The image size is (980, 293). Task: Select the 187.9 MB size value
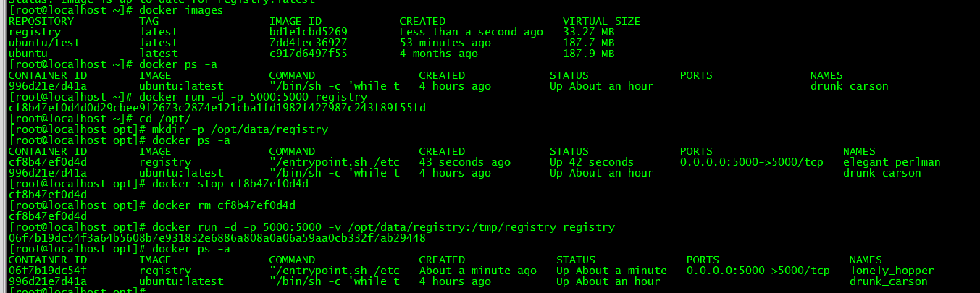(588, 54)
